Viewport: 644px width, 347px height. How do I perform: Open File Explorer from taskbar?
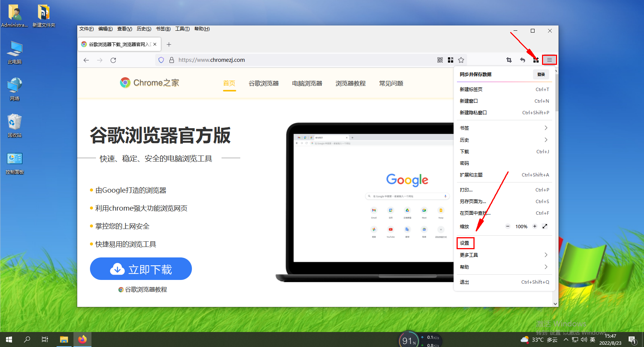(x=64, y=340)
